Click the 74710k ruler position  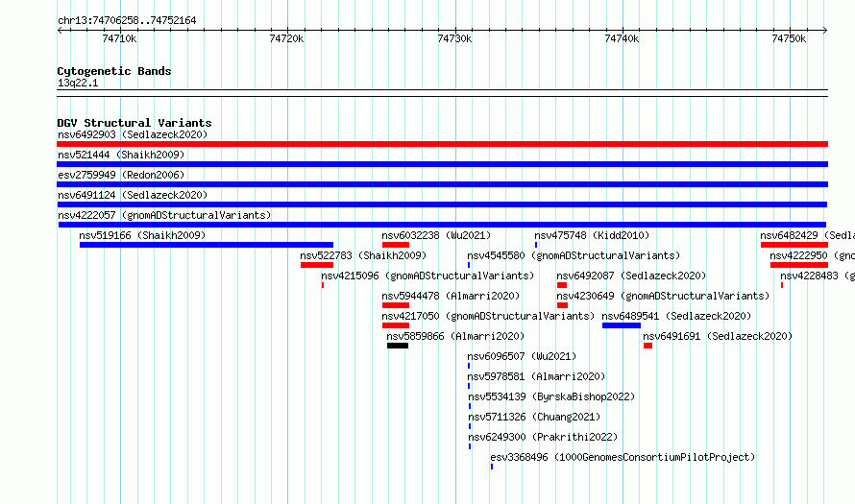tap(119, 38)
